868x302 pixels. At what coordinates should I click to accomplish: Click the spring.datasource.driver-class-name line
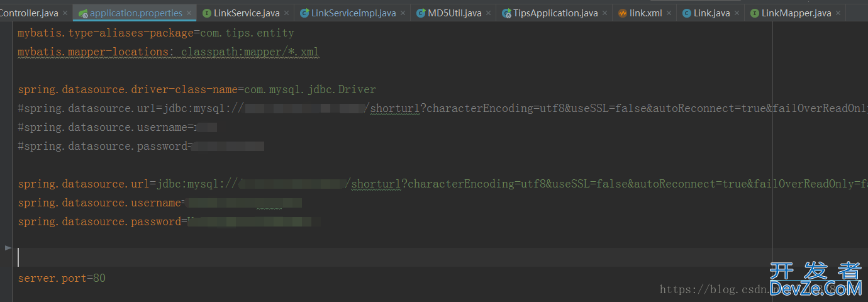[x=197, y=89]
